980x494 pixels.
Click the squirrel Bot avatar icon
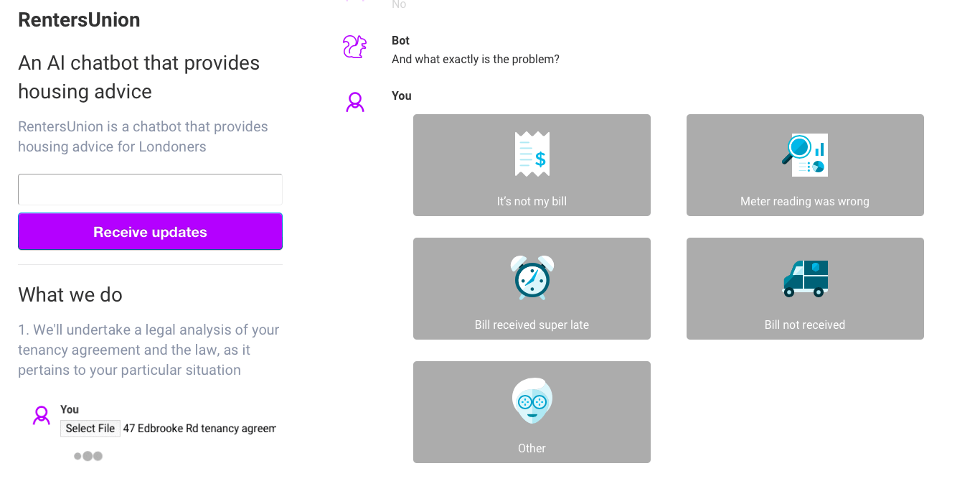[x=354, y=47]
